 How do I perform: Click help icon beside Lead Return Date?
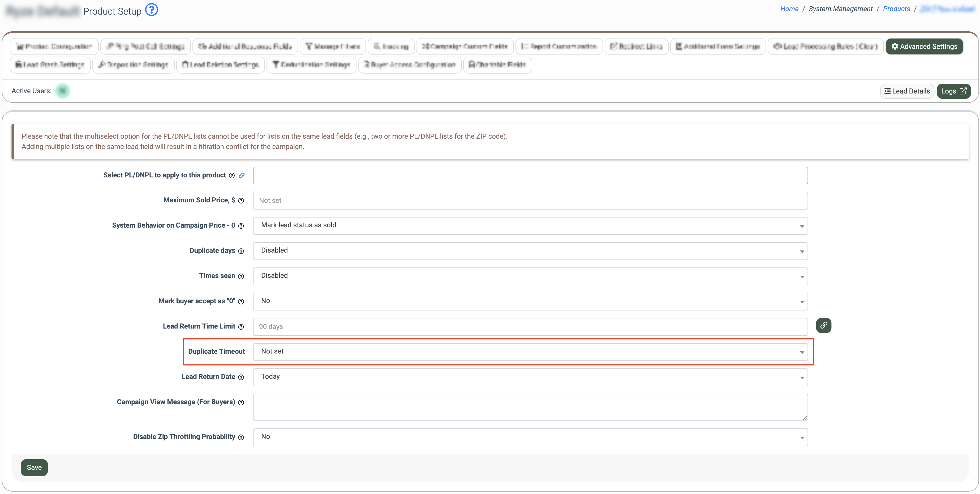(241, 377)
